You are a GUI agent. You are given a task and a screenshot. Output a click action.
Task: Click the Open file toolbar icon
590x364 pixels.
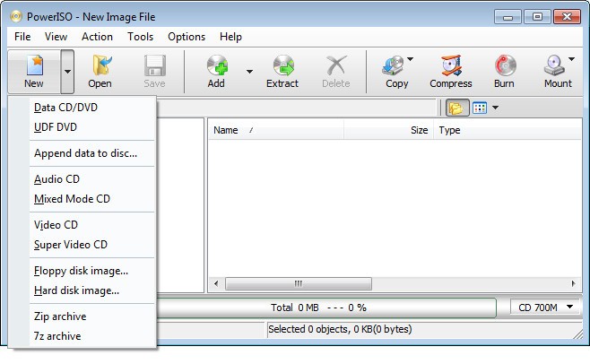pos(100,65)
